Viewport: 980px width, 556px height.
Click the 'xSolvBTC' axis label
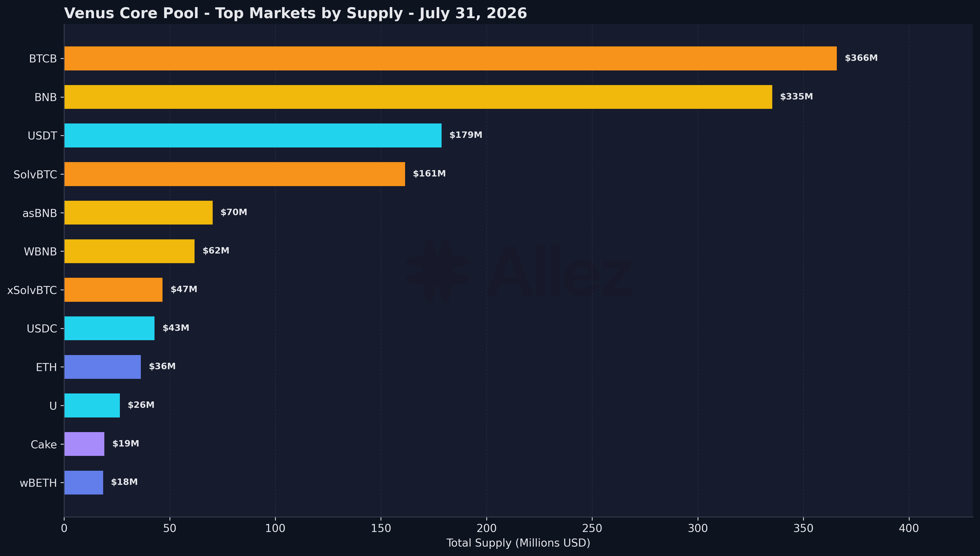click(x=32, y=290)
